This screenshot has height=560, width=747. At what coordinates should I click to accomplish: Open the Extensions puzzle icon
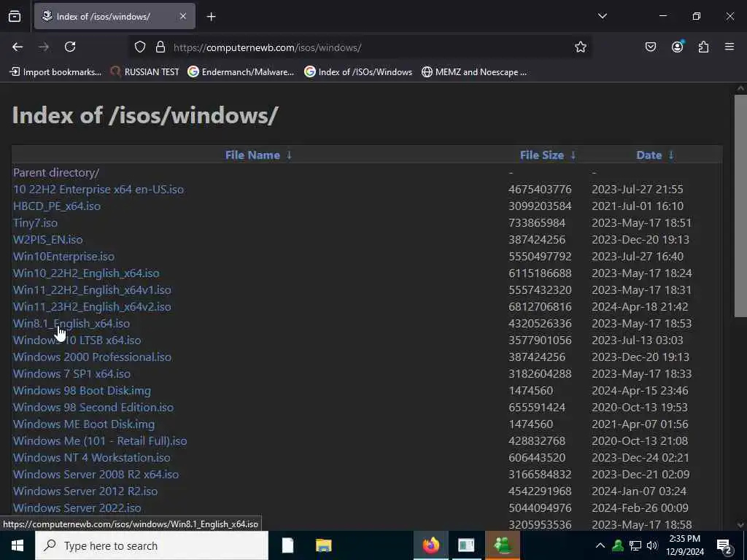703,47
